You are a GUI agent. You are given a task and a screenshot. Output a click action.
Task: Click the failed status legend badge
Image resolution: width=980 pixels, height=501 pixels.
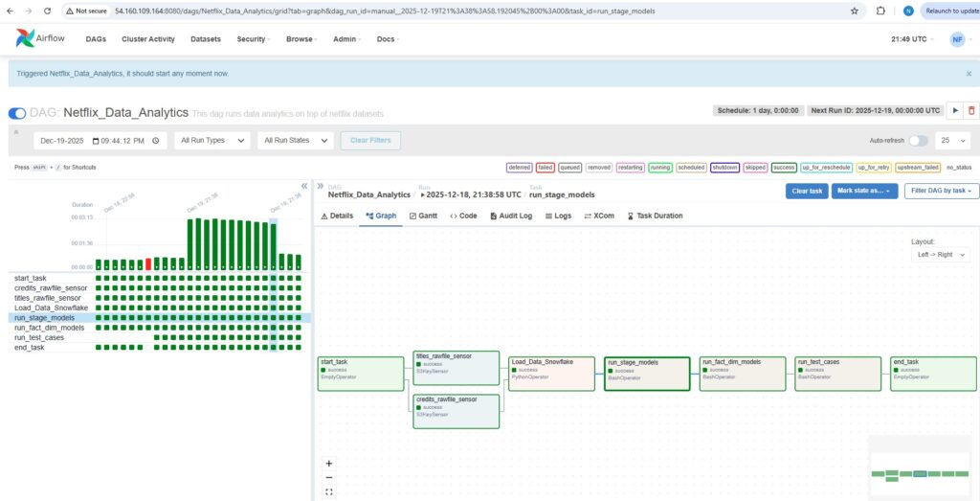pyautogui.click(x=546, y=168)
